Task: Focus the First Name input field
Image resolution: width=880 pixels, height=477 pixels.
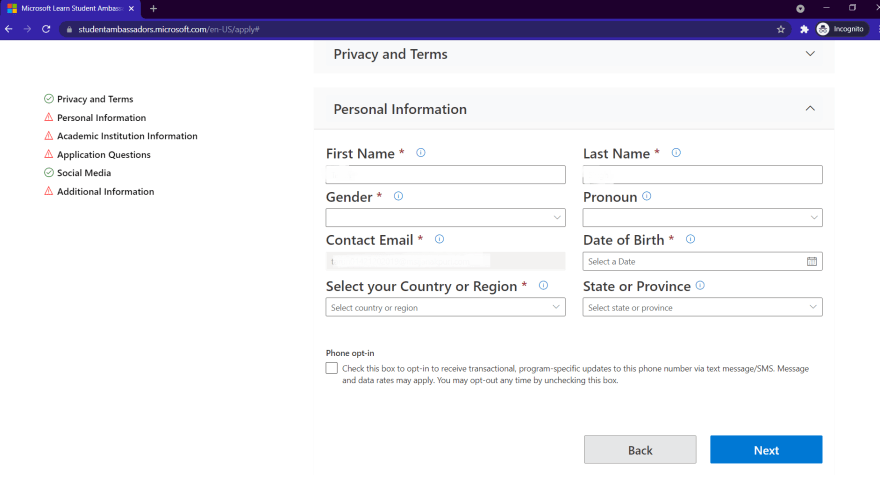Action: pyautogui.click(x=446, y=175)
